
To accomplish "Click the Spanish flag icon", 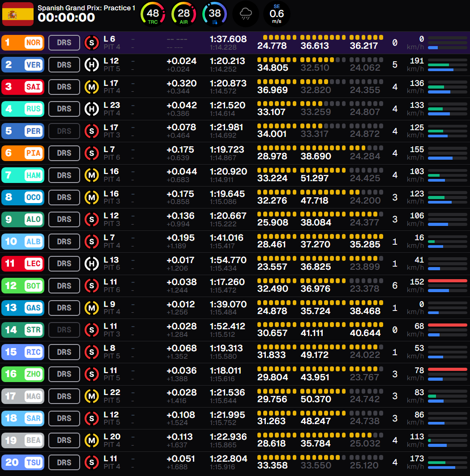I will [18, 14].
